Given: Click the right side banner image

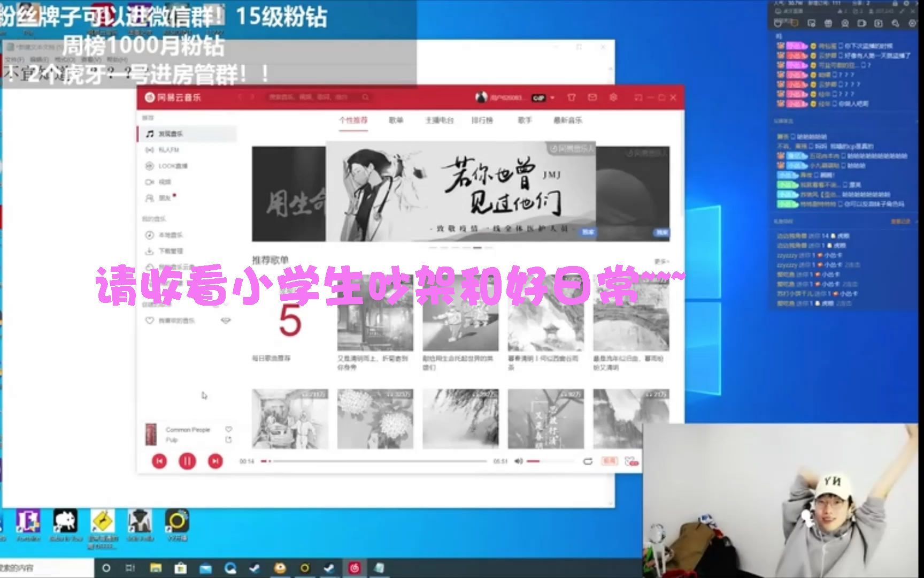Looking at the screenshot, I should point(633,194).
